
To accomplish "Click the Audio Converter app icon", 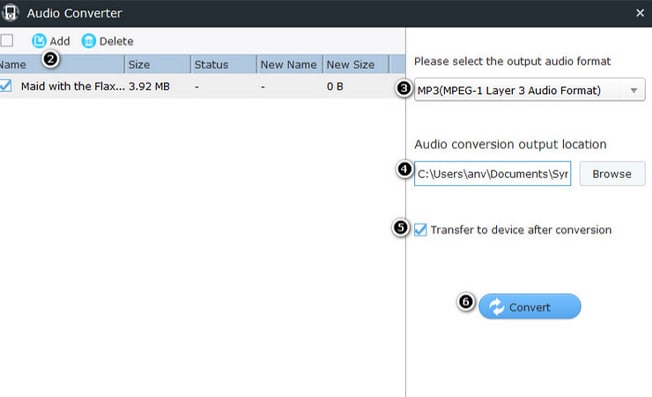I will [x=10, y=12].
